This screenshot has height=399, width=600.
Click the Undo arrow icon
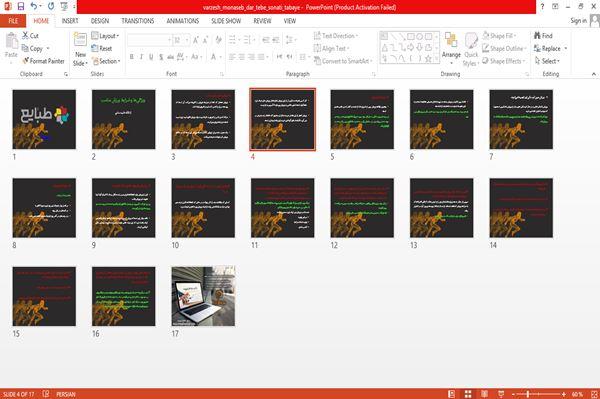(x=34, y=6)
